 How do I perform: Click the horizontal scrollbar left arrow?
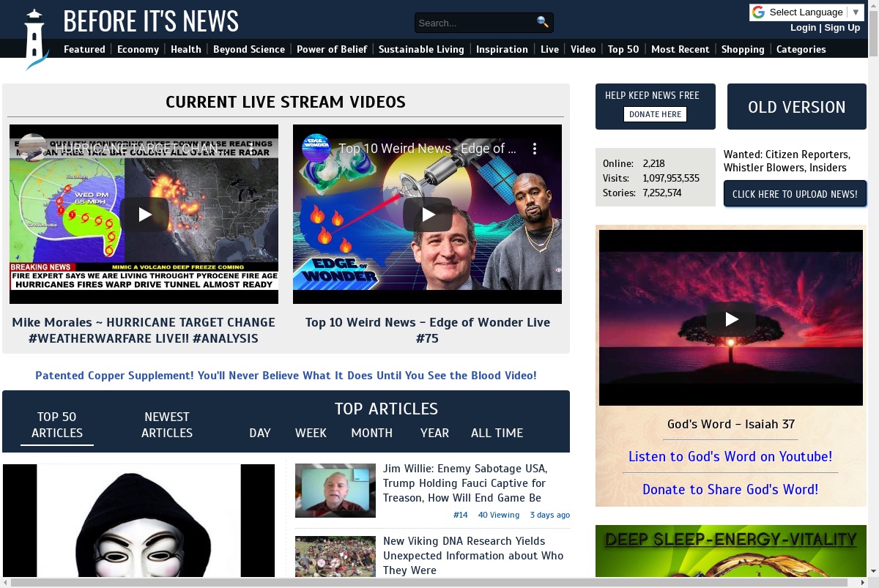click(6, 582)
